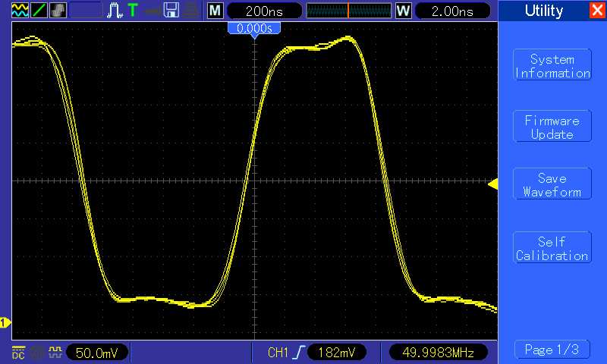Viewport: 607px width, 364px height.
Task: Click the yellow trigger level arrow marker
Action: [492, 184]
